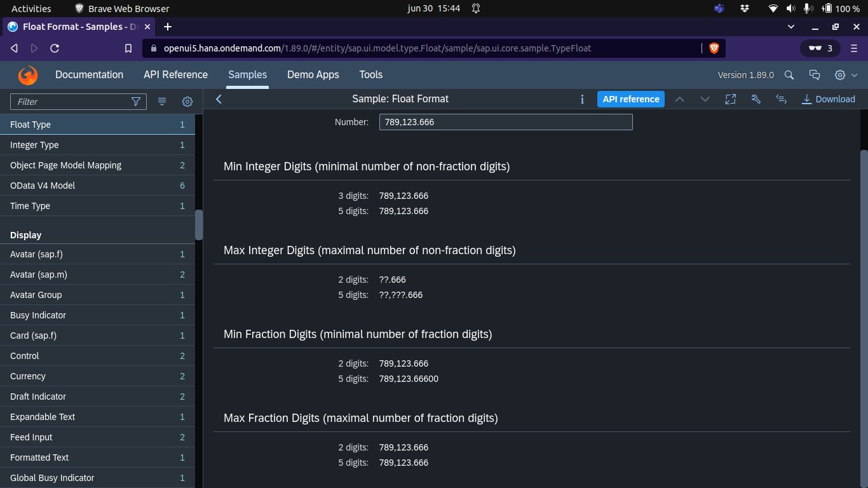Select OData V4 Model in the sidebar

pos(95,185)
